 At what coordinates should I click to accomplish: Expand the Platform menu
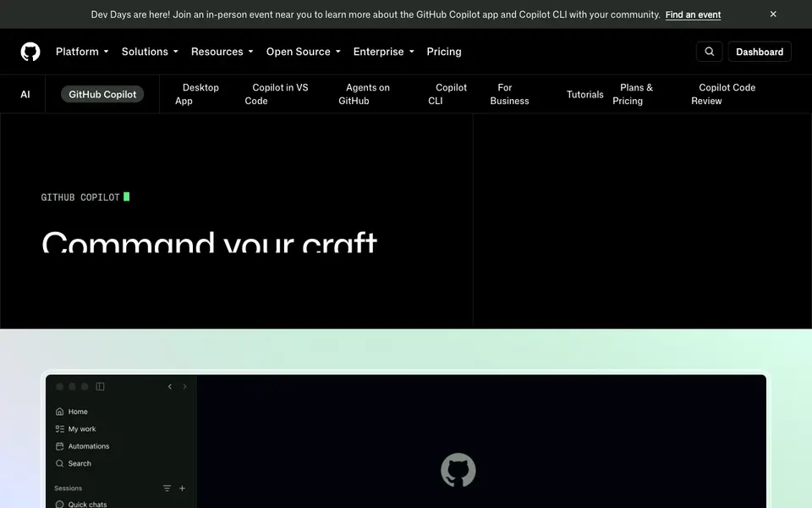point(82,52)
